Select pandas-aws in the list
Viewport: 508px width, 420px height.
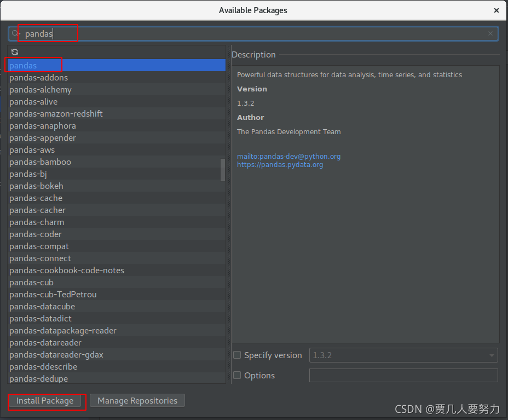pos(117,149)
